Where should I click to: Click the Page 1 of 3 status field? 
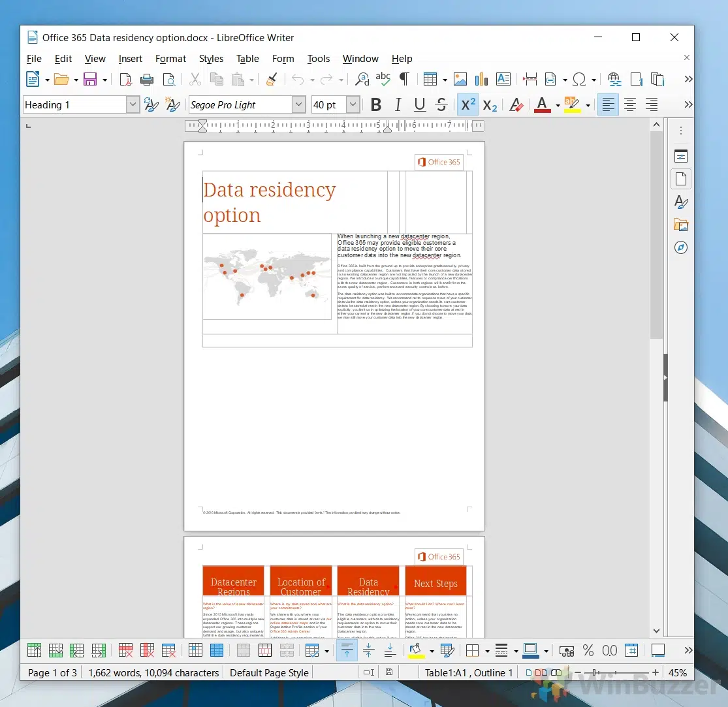tap(52, 672)
